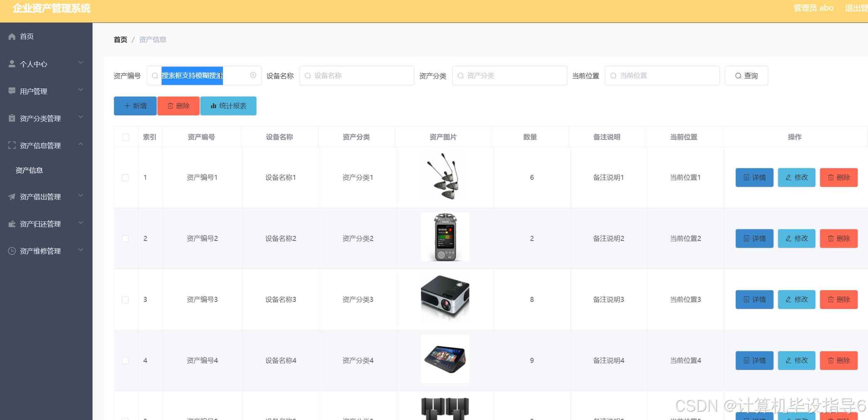Expand the 用户管理 menu arrow
Screen dimensions: 868x420
(x=81, y=90)
